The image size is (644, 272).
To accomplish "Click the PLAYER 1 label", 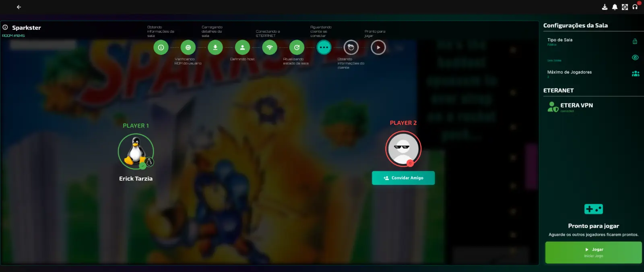I will click(136, 126).
